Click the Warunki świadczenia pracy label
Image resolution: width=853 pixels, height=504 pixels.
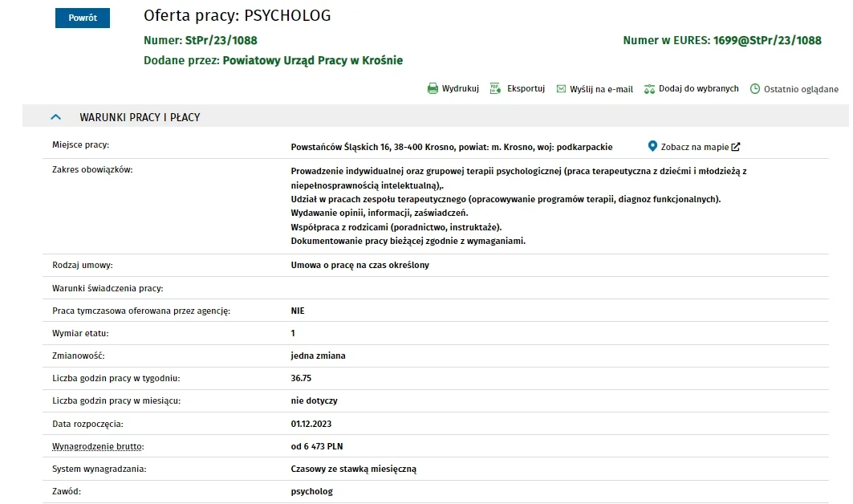108,288
